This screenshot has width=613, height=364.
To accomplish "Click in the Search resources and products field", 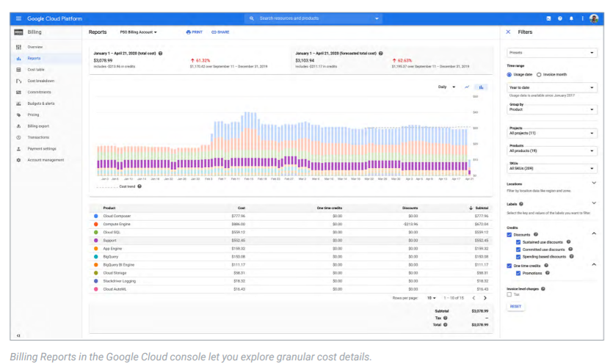I will point(313,18).
